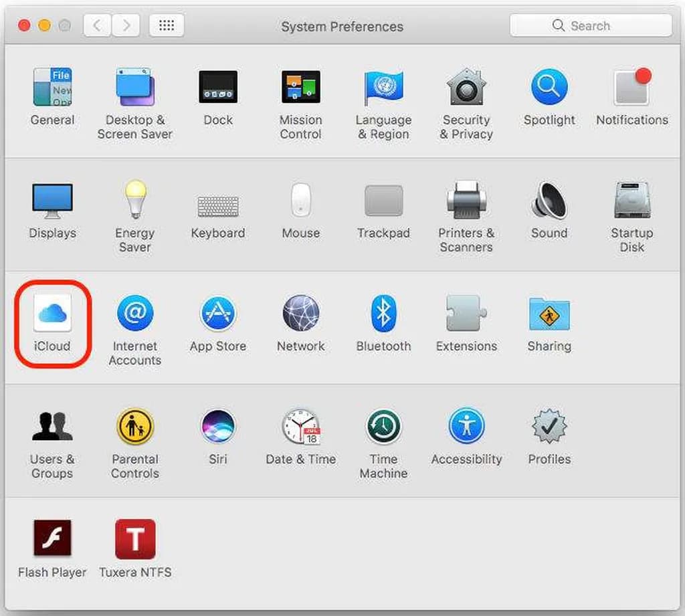Select the Time Machine icon
The height and width of the screenshot is (616, 685).
pyautogui.click(x=383, y=427)
